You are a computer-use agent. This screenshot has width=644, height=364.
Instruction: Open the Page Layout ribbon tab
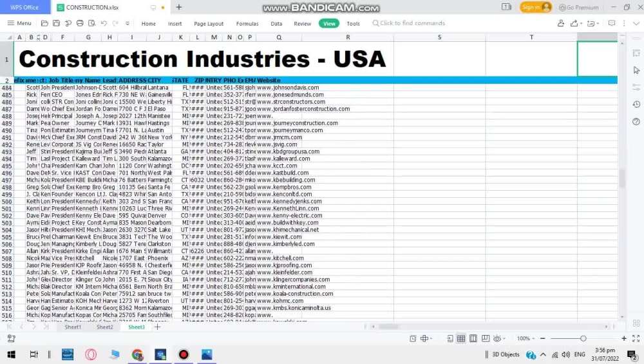(x=209, y=24)
